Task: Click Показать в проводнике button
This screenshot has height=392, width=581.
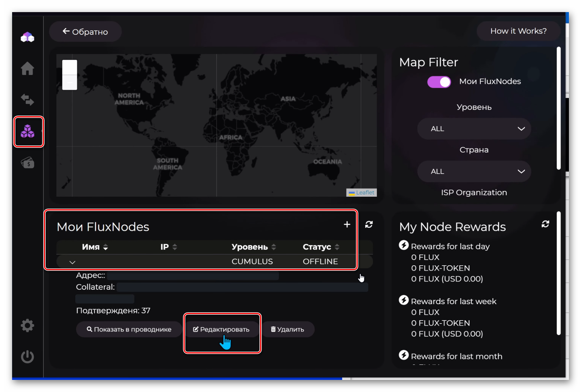Action: click(129, 329)
